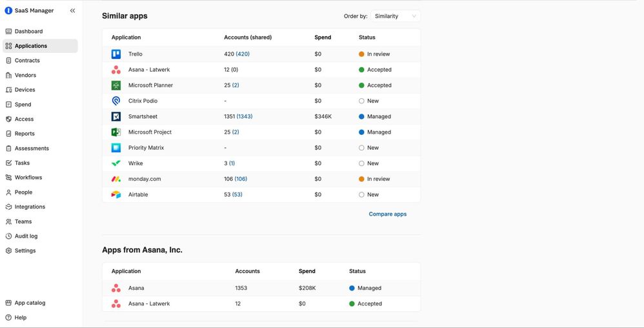Open Smartsheet's shared accounts link (1343)
Image resolution: width=644 pixels, height=328 pixels.
pyautogui.click(x=245, y=117)
